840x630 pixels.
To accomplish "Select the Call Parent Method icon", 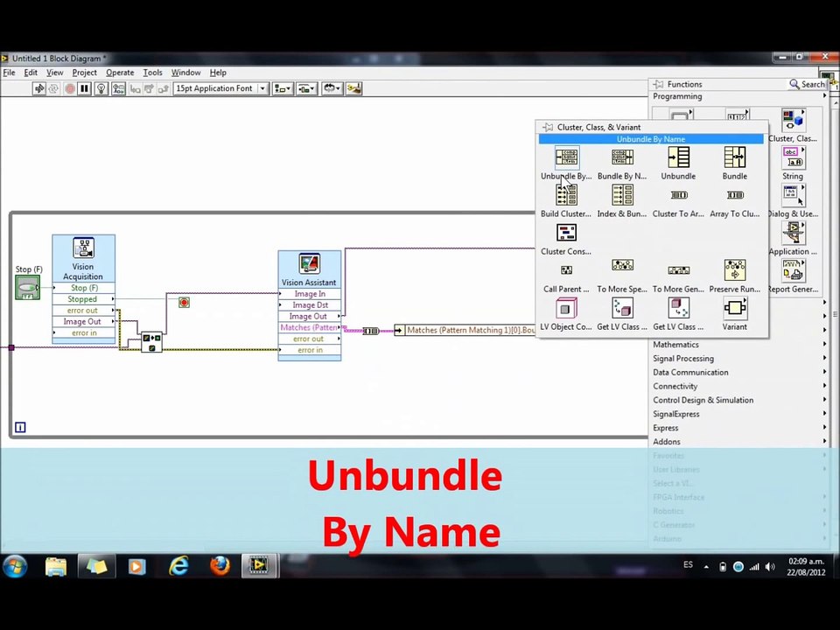I will (x=566, y=270).
